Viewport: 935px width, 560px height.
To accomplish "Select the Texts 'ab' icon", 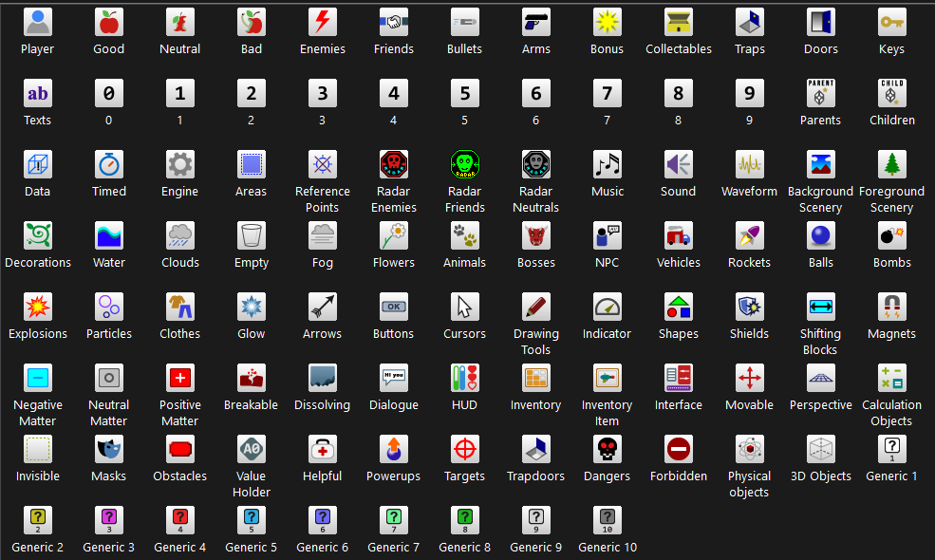I will 38,94.
